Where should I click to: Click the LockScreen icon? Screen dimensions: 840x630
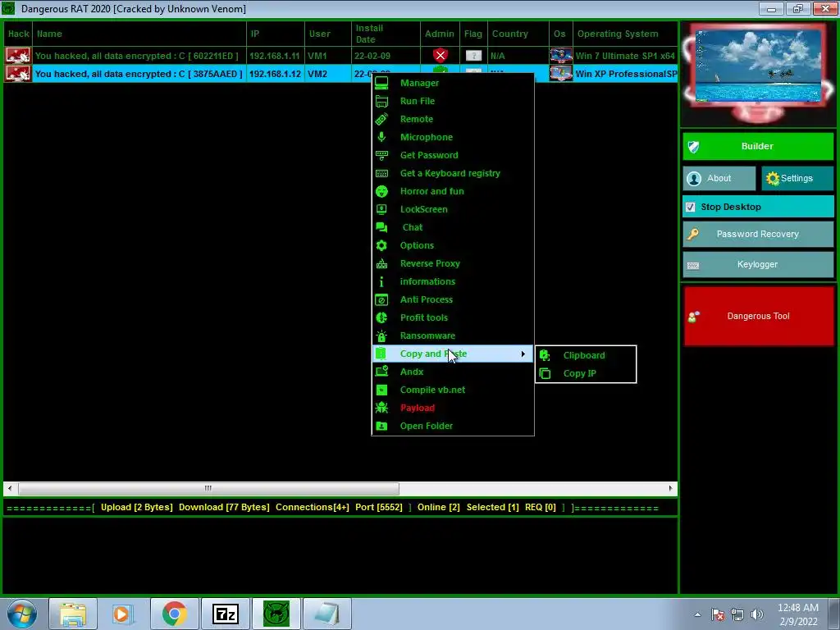[x=381, y=209]
